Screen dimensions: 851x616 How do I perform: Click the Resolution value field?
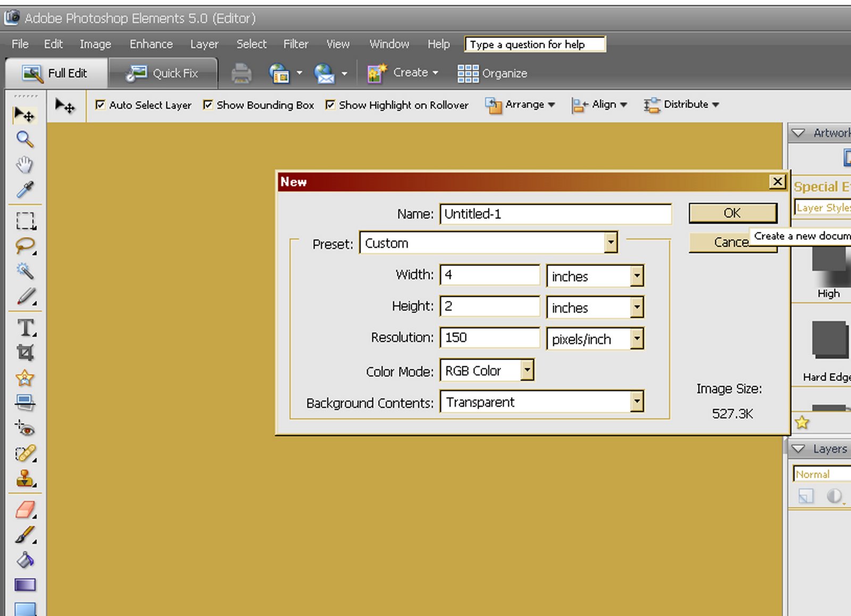point(490,337)
